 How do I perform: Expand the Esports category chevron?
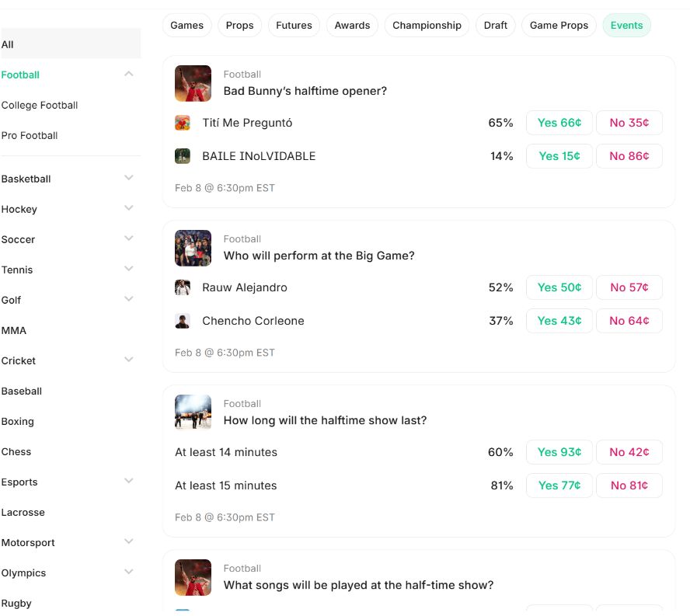tap(129, 482)
